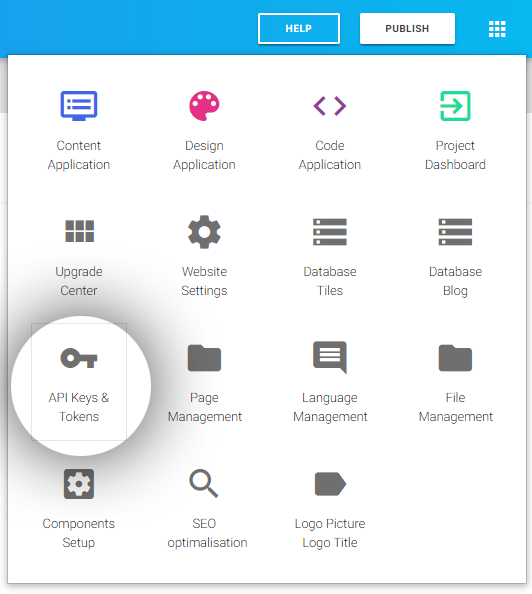Go to Project Dashboard green arrow icon
The height and width of the screenshot is (594, 532).
click(455, 106)
